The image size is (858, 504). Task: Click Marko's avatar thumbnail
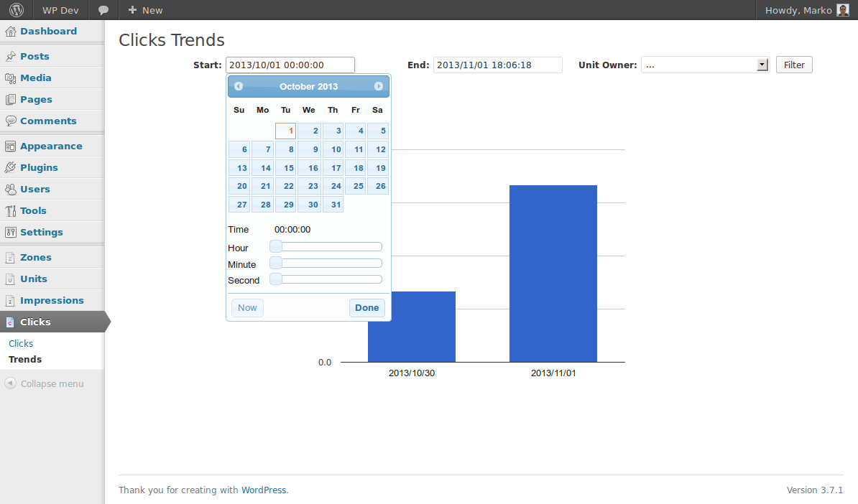pyautogui.click(x=843, y=10)
